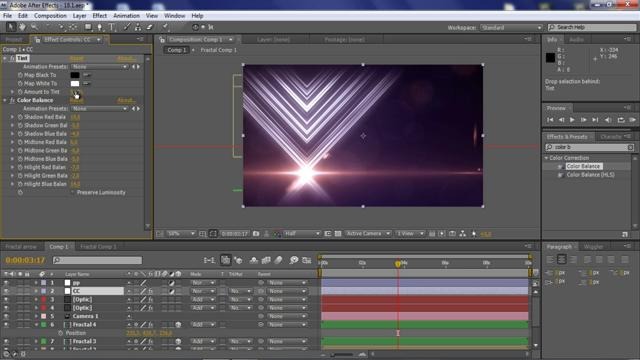Open the File menu
This screenshot has height=360, width=640.
tap(7, 16)
